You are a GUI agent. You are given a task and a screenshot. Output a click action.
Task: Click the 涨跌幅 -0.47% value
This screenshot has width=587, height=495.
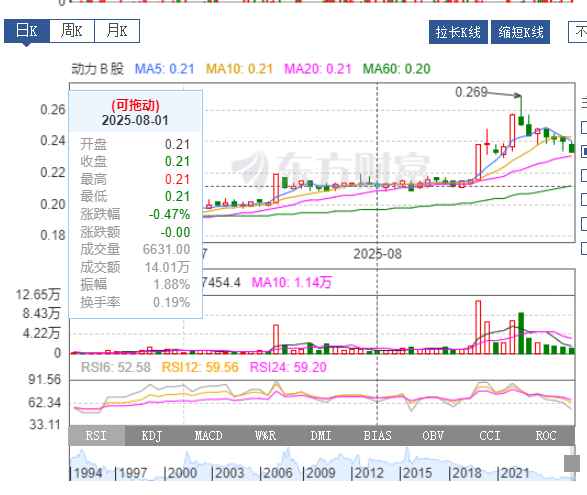point(169,214)
